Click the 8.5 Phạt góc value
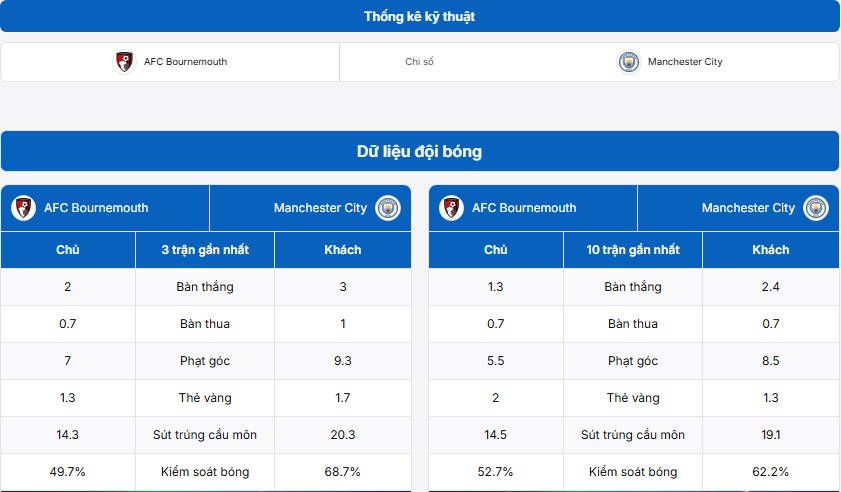The height and width of the screenshot is (492, 841). coord(771,361)
